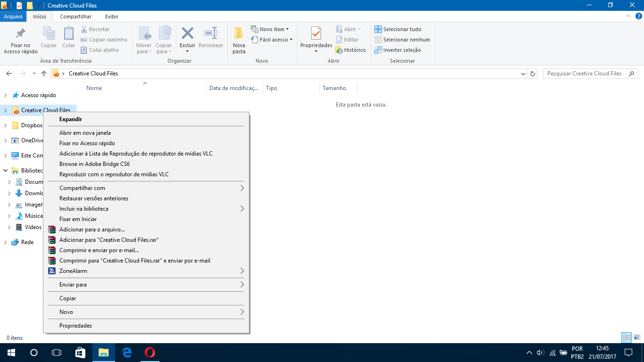The height and width of the screenshot is (362, 644).
Task: Choose Copiar in context menu
Action: point(146,298)
